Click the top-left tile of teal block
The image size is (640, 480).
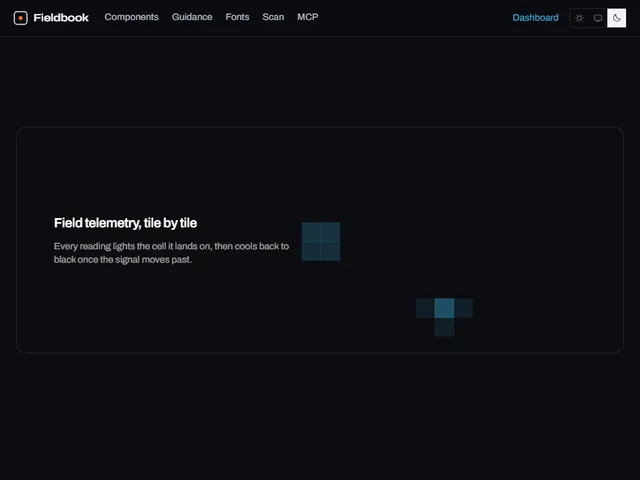coord(311,232)
